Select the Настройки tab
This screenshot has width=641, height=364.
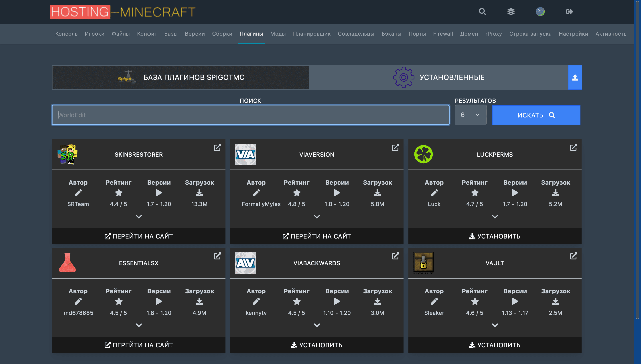pos(574,34)
